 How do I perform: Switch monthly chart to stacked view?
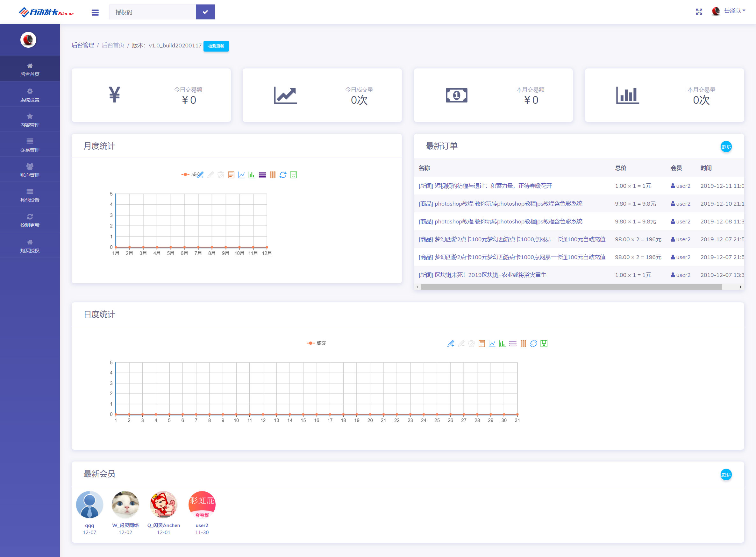tap(262, 175)
